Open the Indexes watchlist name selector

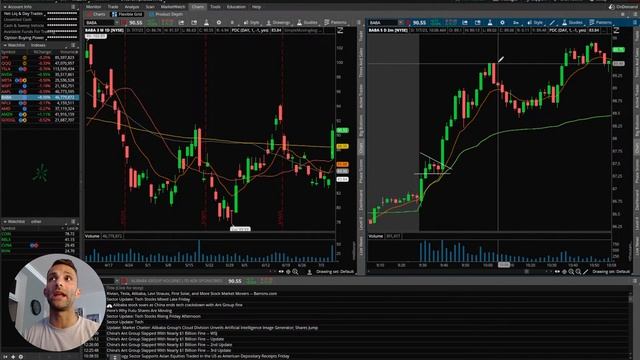tap(38, 45)
